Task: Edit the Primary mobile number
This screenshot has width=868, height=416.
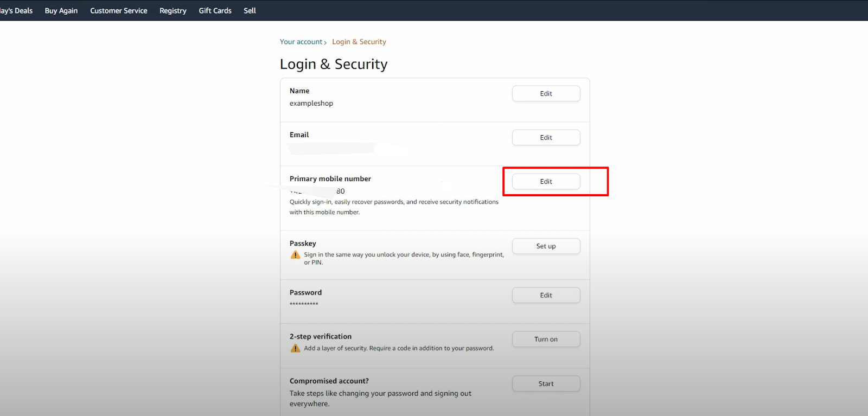Action: click(546, 181)
